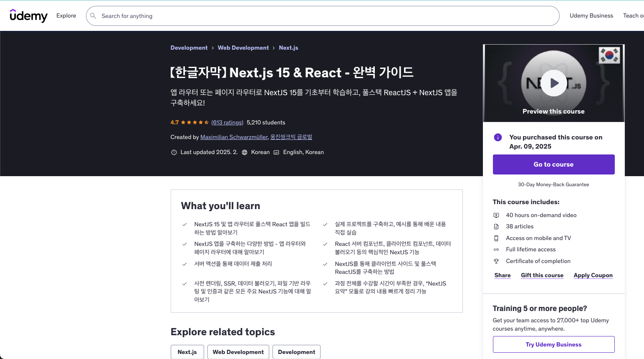Click the Korean flag thumbnail
The image size is (644, 359).
[x=609, y=54]
